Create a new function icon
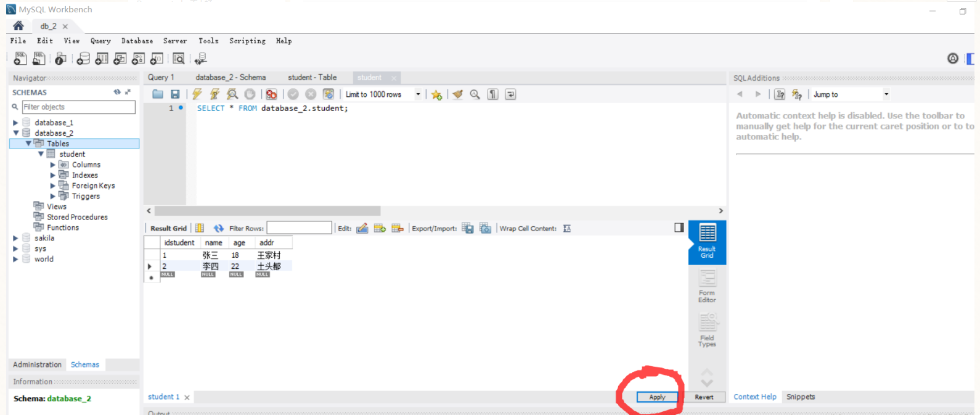Screen dimensions: 980x415 [157, 59]
